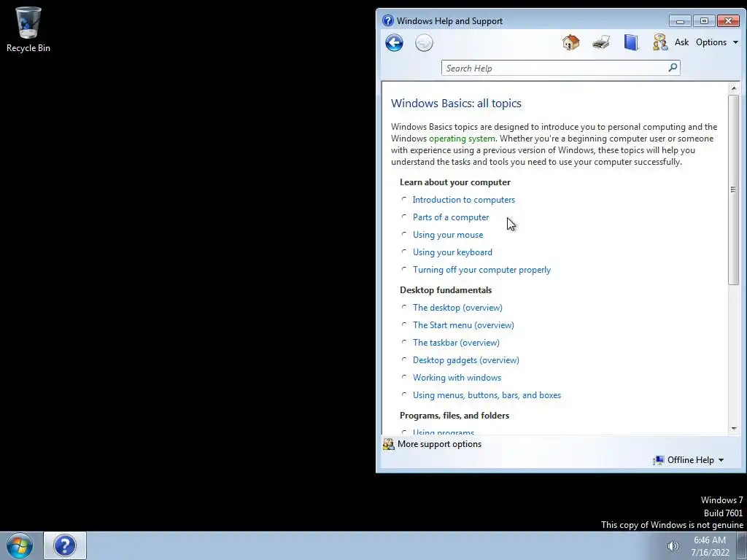Go back with the blue Back arrow
The image size is (747, 560).
(x=394, y=43)
